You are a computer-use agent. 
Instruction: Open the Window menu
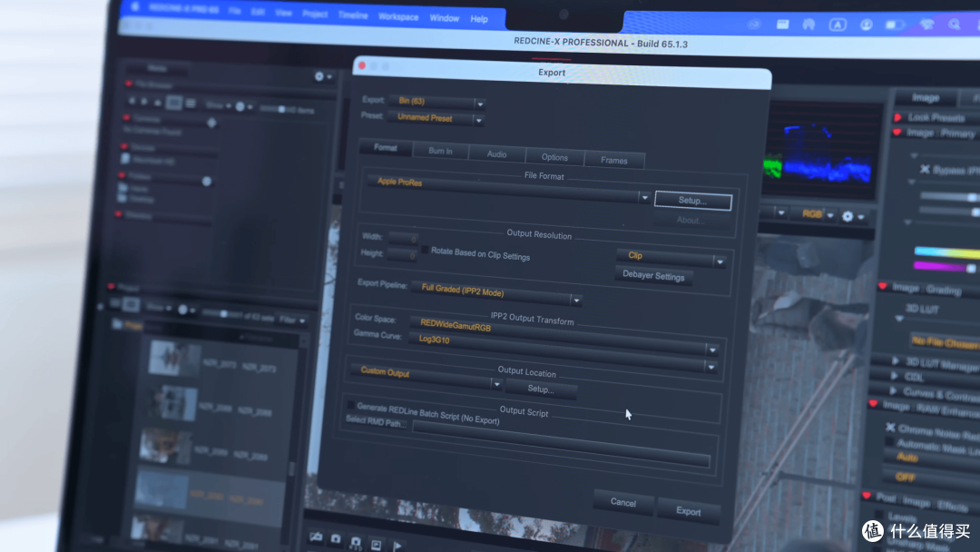445,18
